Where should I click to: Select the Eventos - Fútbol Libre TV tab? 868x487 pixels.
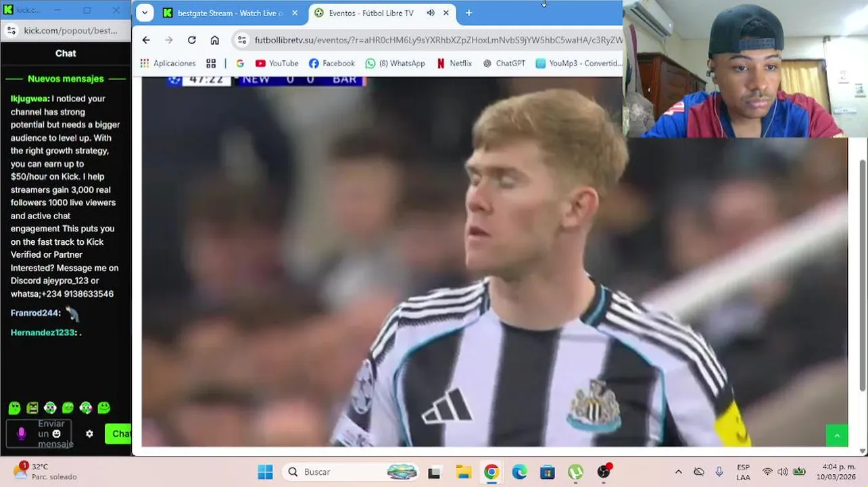[x=370, y=13]
